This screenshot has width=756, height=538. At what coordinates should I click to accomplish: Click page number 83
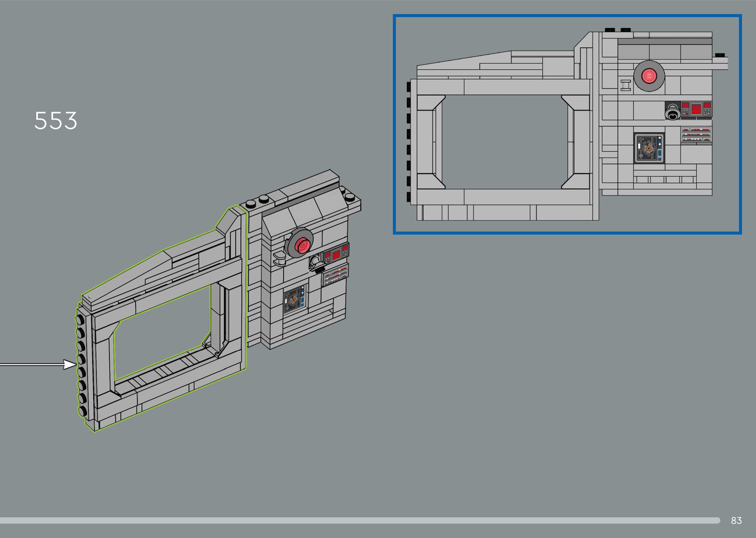[x=736, y=520]
